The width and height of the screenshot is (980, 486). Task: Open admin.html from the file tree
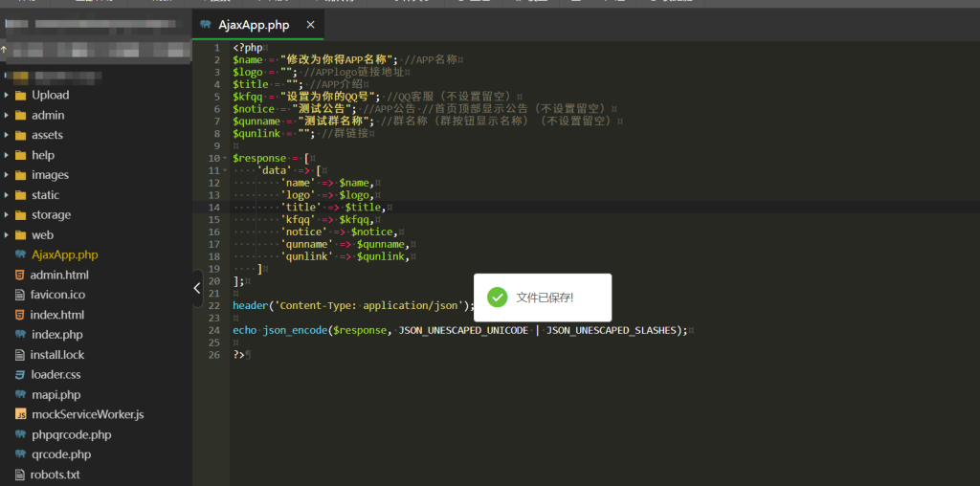(59, 275)
